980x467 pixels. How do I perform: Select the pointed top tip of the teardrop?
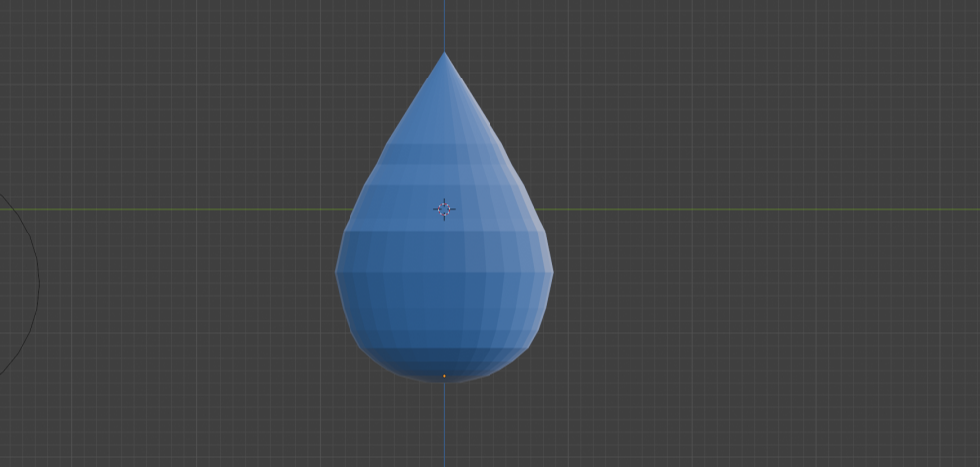(444, 55)
